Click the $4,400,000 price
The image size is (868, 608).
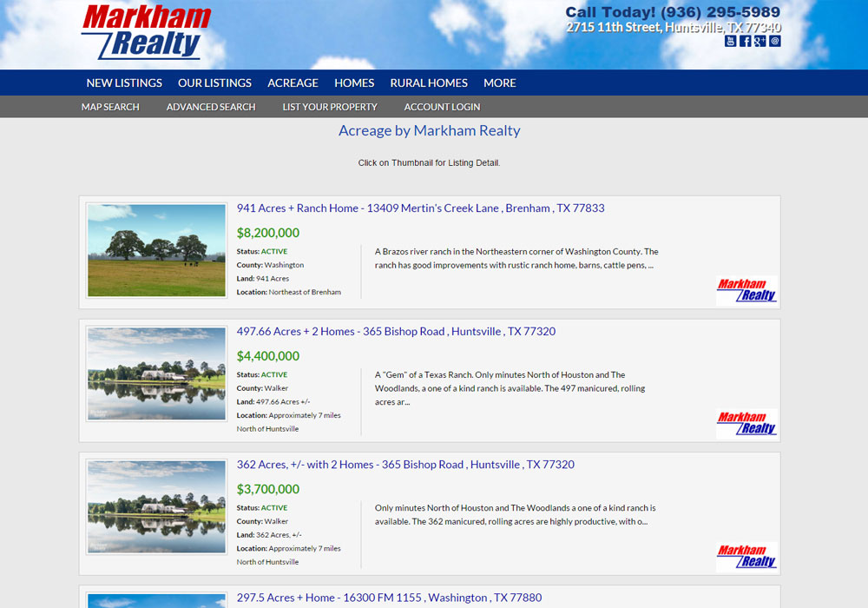pos(268,357)
